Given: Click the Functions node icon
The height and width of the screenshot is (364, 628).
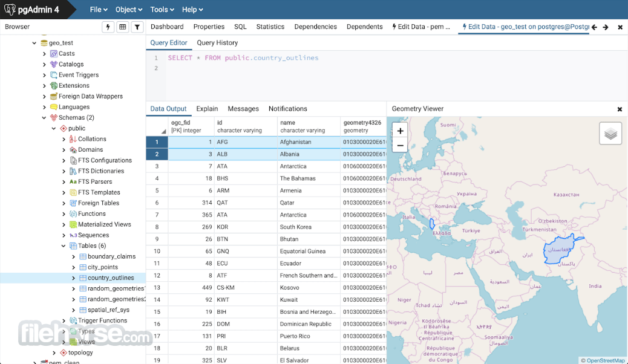Looking at the screenshot, I should pos(73,214).
